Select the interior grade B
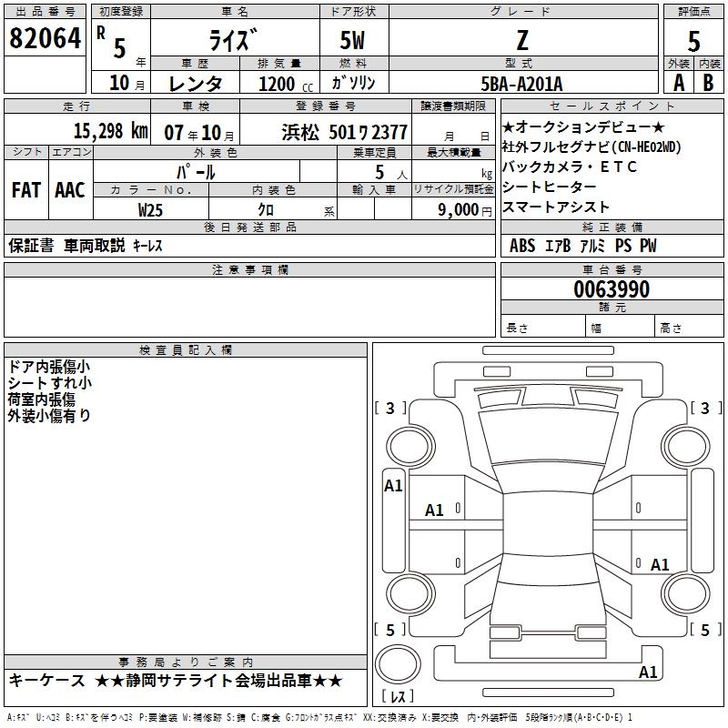The image size is (728, 728). coord(708,83)
